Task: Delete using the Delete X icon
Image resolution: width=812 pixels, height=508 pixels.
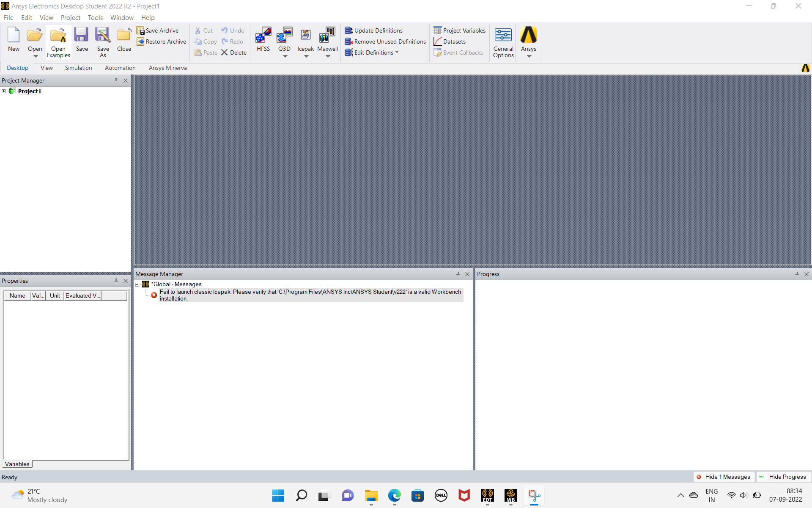Action: (x=233, y=52)
